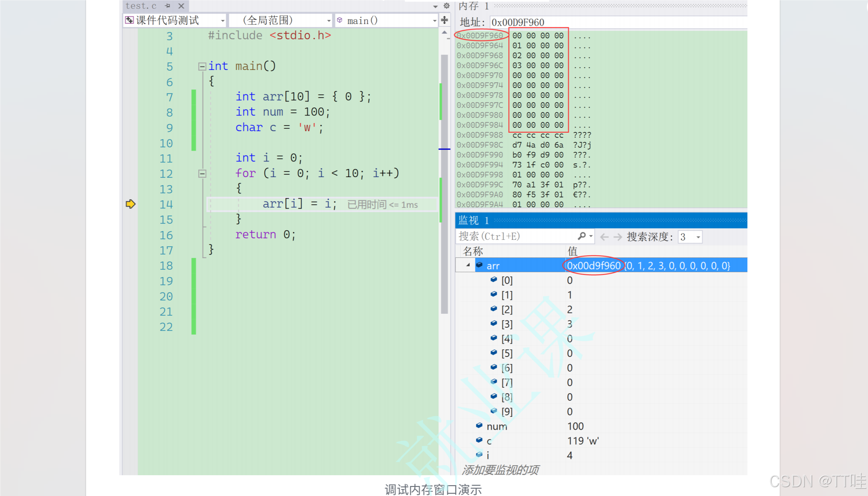Image resolution: width=868 pixels, height=496 pixels.
Task: Click the forward arrow in watch search
Action: pyautogui.click(x=618, y=237)
